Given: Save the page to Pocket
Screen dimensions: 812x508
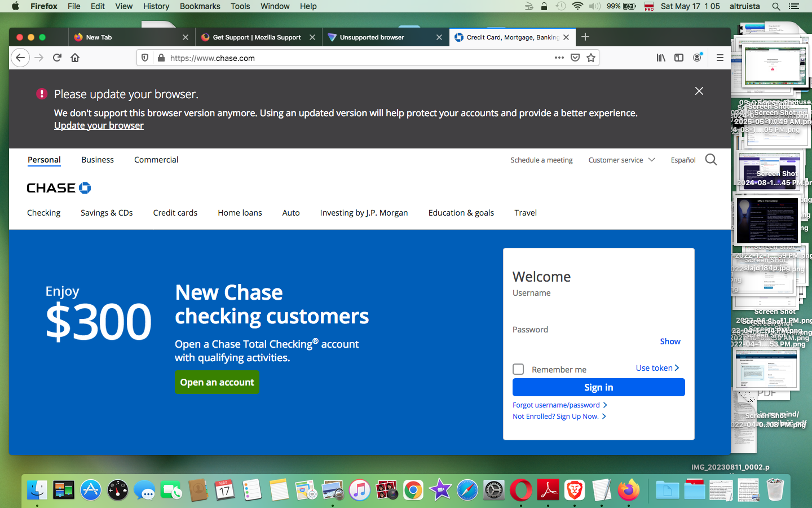Looking at the screenshot, I should click(575, 58).
